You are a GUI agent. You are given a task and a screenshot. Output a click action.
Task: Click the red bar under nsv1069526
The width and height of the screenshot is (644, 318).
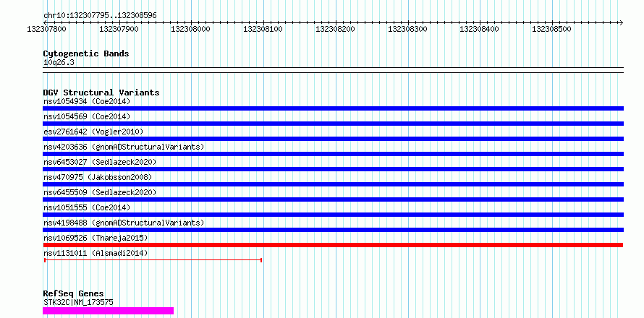point(333,245)
